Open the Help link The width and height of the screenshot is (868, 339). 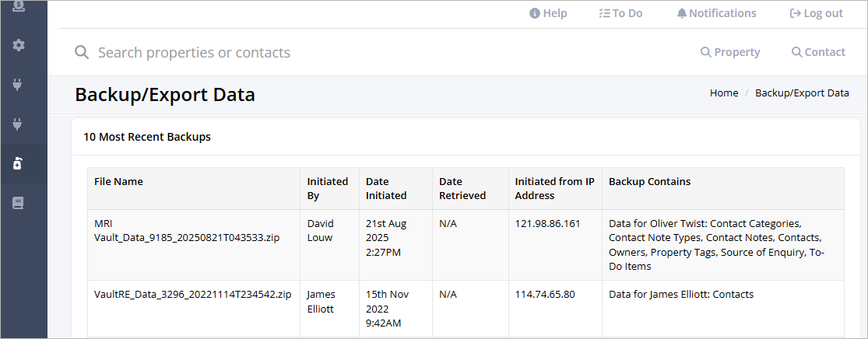(548, 13)
